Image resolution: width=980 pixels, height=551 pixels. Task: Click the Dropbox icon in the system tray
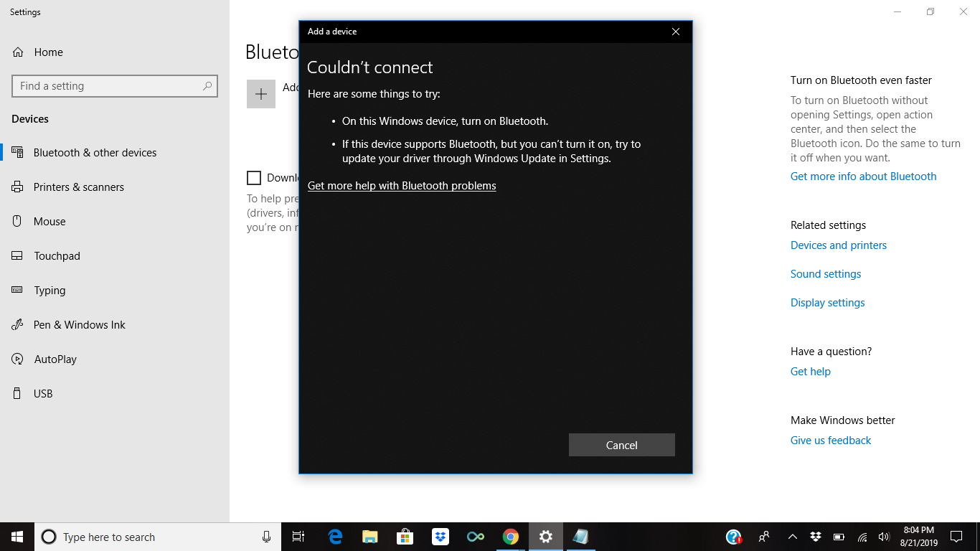pyautogui.click(x=816, y=537)
